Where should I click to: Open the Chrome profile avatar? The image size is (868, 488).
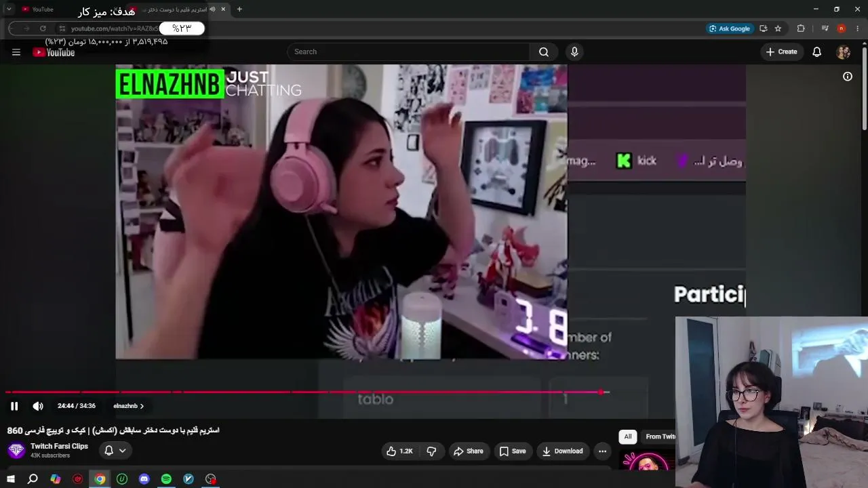[x=841, y=28]
